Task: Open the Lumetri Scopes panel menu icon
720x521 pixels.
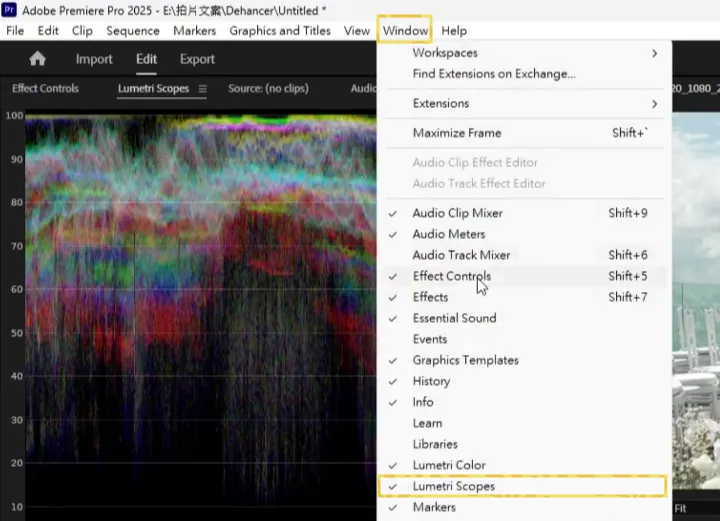Action: [203, 89]
